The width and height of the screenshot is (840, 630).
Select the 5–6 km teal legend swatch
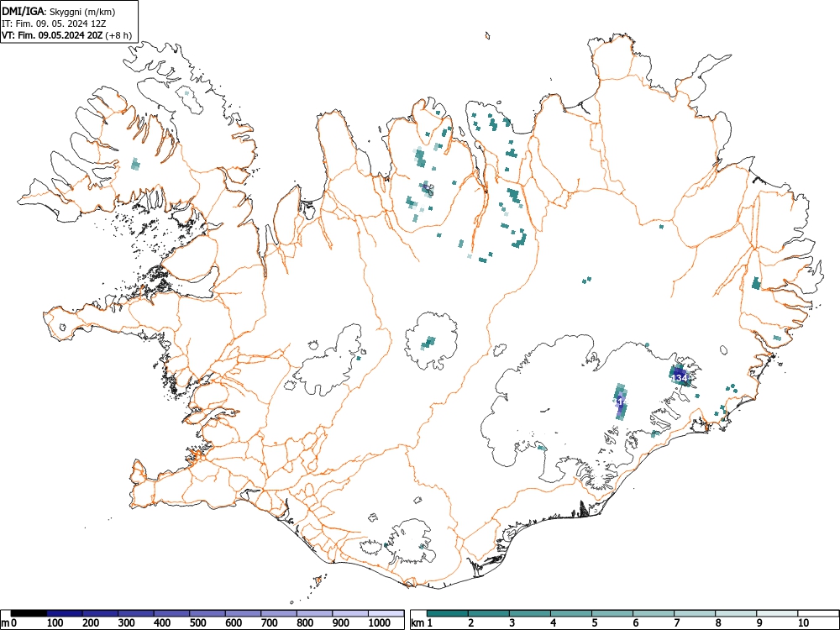click(x=612, y=613)
